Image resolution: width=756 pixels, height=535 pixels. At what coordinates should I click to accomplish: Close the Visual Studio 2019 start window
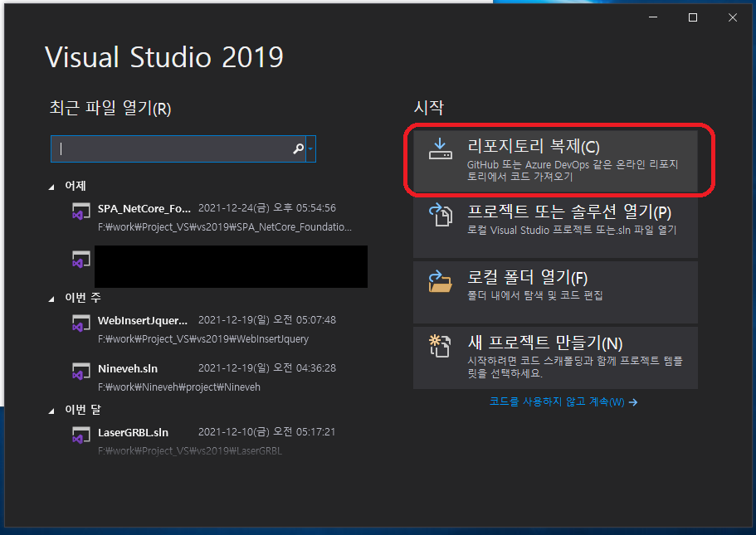pyautogui.click(x=733, y=17)
